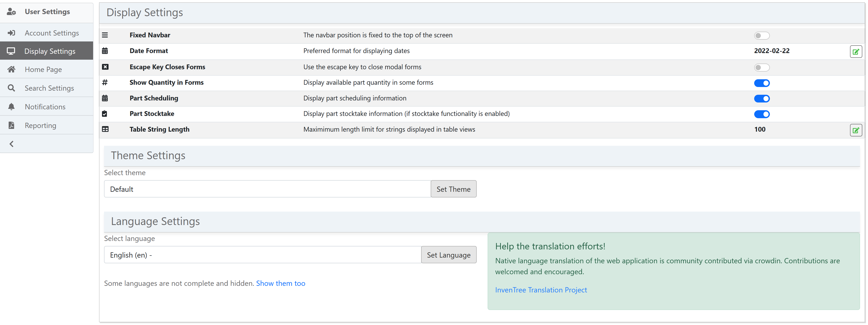This screenshot has width=868, height=325.
Task: Click the clipboard icon beside Part Stocktake
Action: click(x=105, y=114)
